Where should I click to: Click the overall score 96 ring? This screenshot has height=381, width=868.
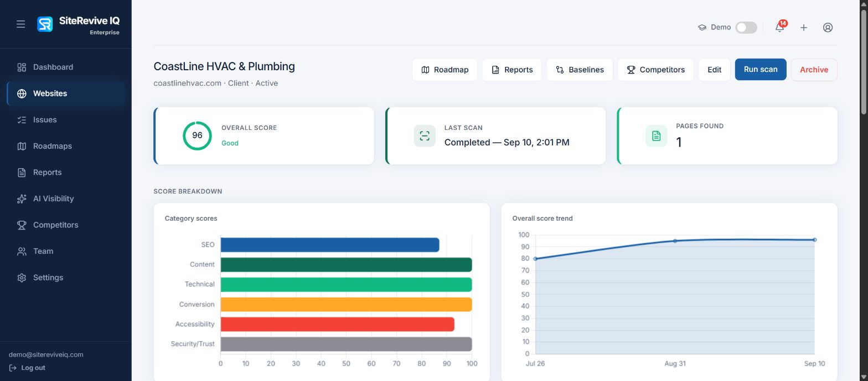[197, 135]
